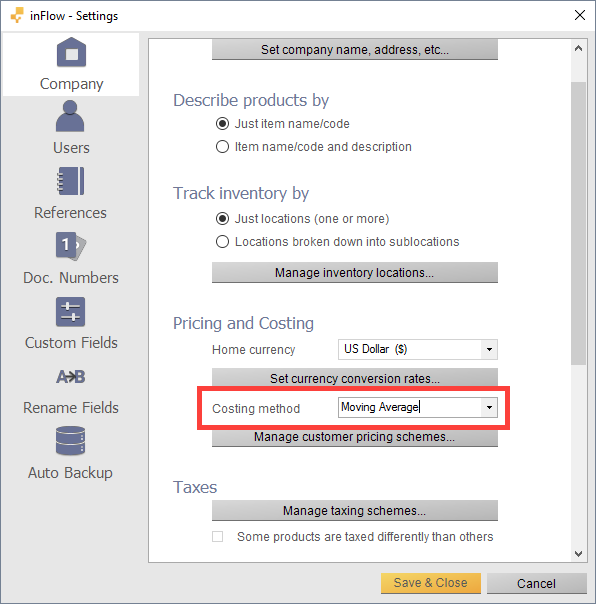Open the Custom Fields sliders icon
This screenshot has height=604, width=596.
[x=71, y=312]
